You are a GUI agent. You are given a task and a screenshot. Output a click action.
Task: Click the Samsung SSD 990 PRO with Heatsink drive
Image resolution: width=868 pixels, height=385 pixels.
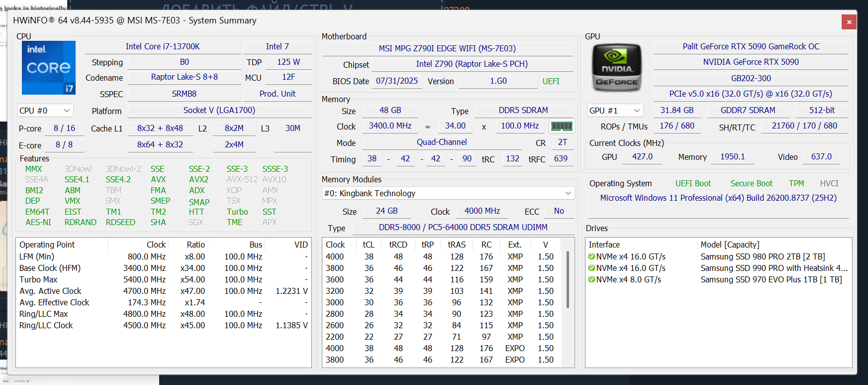718,268
